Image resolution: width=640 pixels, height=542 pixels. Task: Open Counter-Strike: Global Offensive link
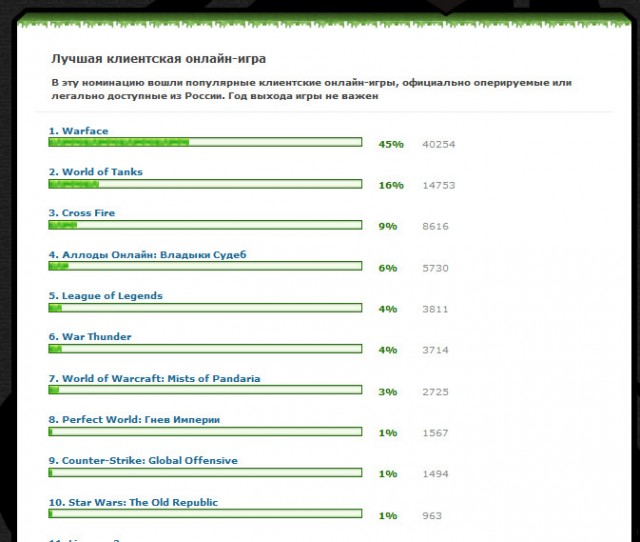tap(143, 461)
